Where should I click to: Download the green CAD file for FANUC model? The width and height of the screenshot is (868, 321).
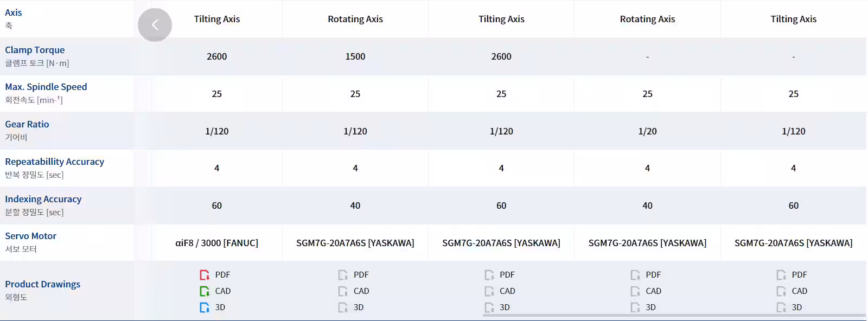[x=215, y=291]
